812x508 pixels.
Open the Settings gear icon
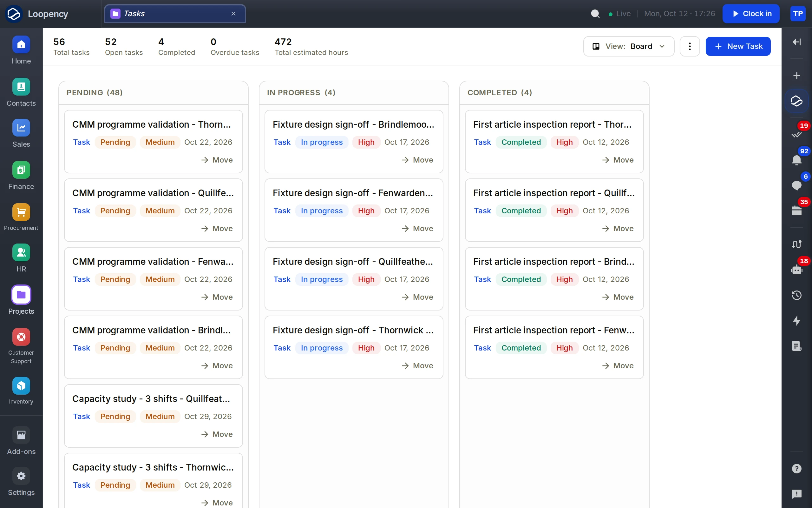coord(21,476)
